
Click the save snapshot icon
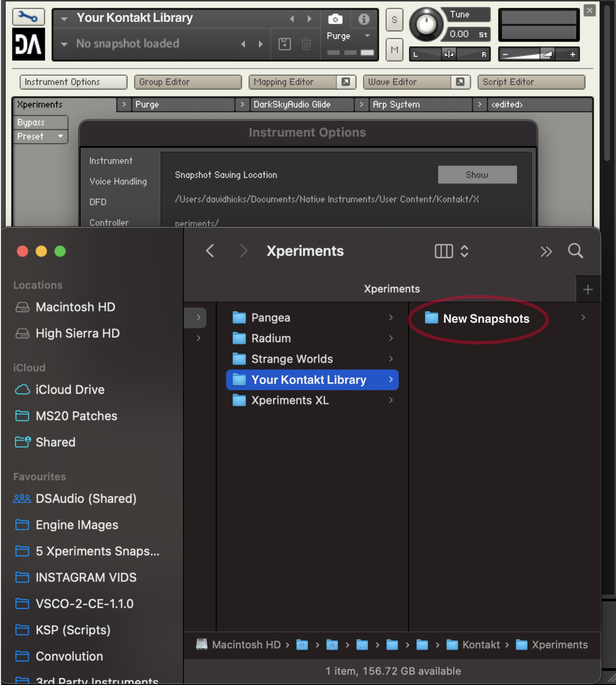(285, 44)
